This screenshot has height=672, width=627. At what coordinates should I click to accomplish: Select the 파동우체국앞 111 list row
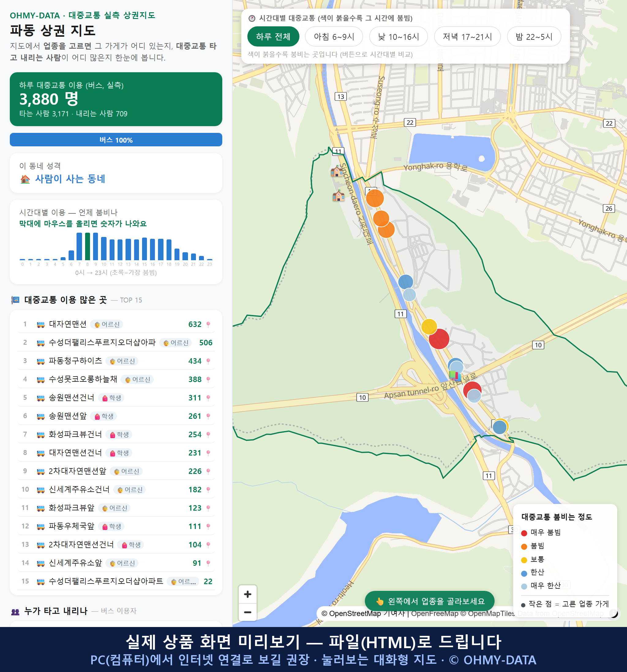click(116, 526)
